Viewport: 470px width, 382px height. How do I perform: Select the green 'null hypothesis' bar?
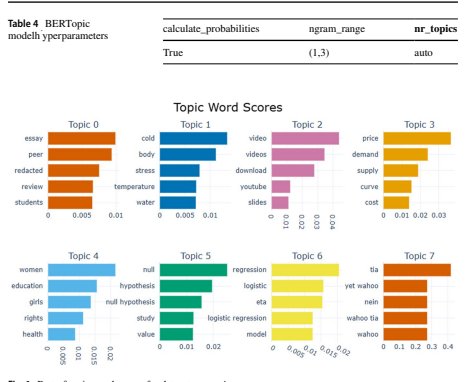pos(181,302)
